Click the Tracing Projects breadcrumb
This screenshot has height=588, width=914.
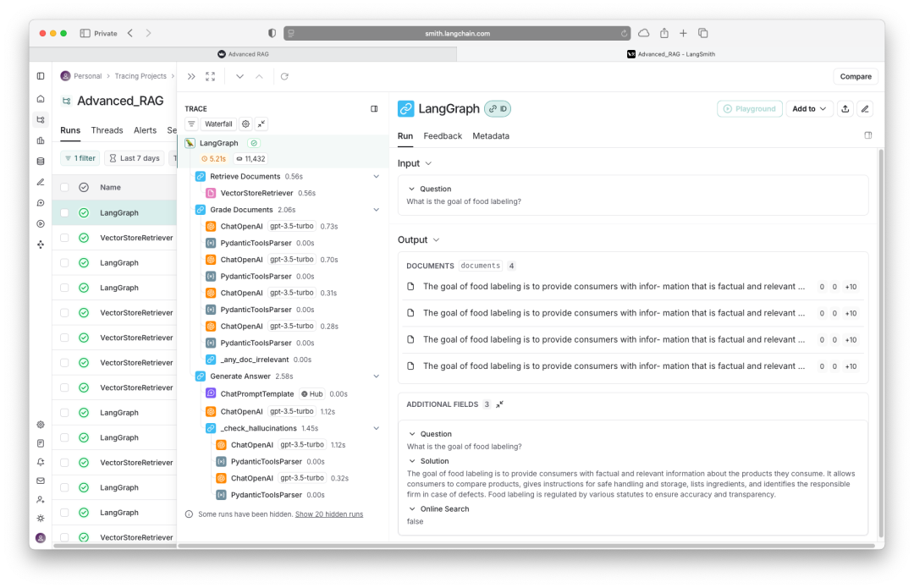140,76
